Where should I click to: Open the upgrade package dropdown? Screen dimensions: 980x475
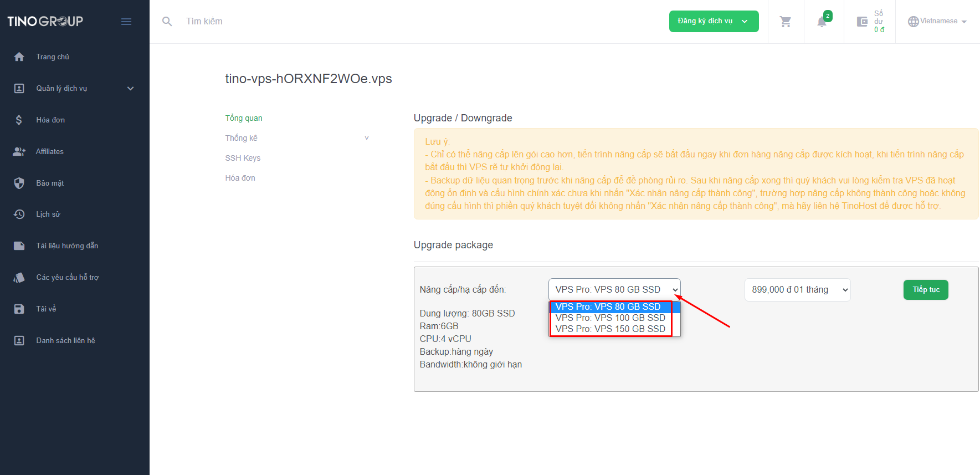coord(614,289)
